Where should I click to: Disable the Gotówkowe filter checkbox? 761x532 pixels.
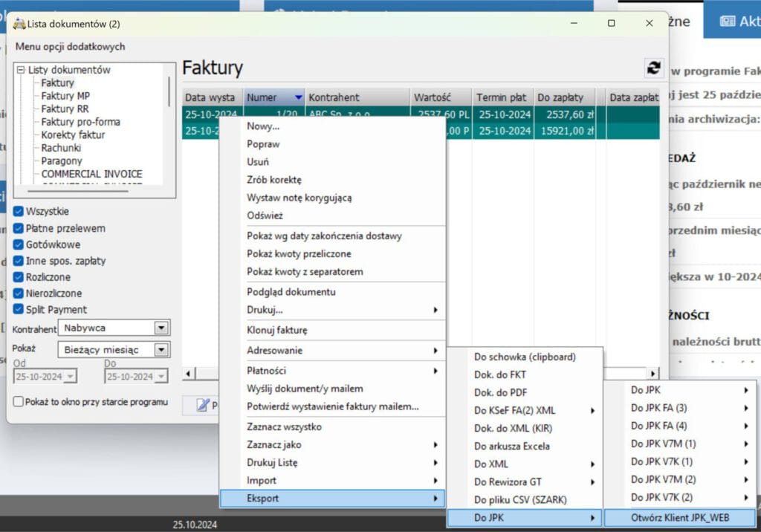[x=19, y=244]
